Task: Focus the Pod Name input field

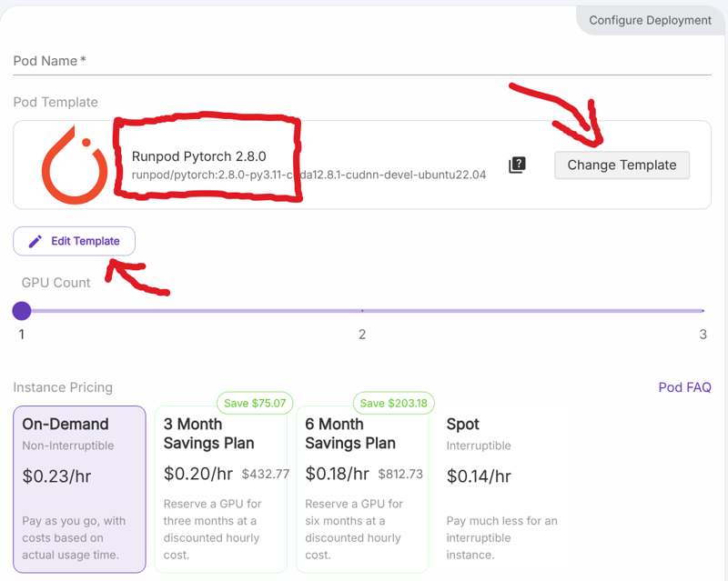Action: tap(362, 61)
